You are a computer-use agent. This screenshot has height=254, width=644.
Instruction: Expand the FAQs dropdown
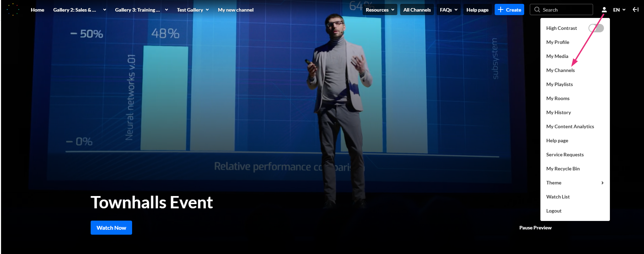(x=449, y=10)
